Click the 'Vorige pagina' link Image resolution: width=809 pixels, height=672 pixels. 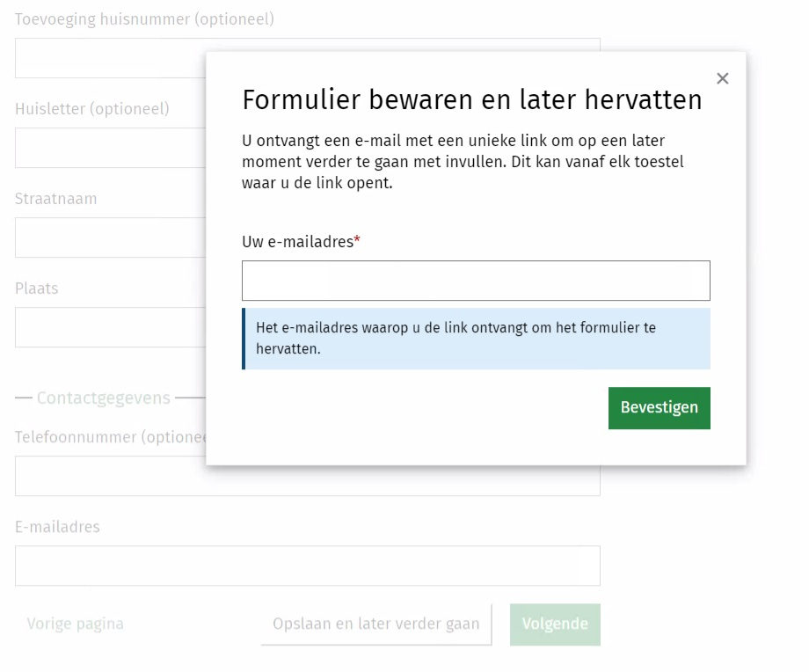pos(75,624)
